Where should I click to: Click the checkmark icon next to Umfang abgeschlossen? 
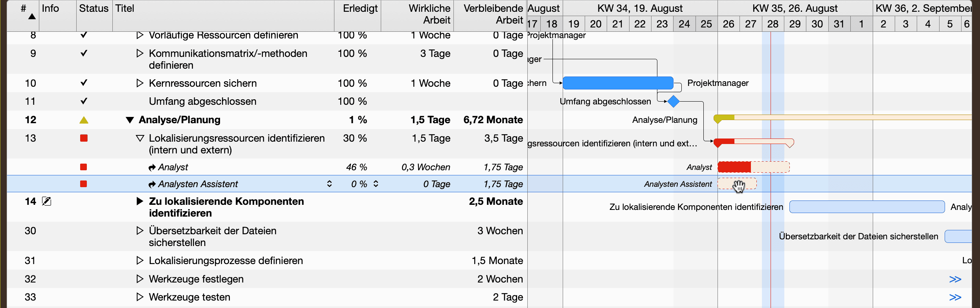(x=84, y=101)
